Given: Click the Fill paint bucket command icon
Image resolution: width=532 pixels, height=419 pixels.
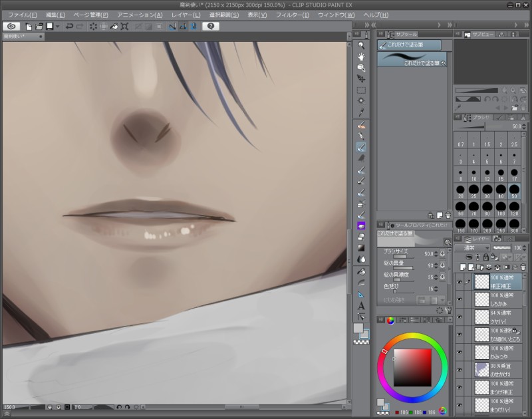Looking at the screenshot, I should tap(114, 27).
